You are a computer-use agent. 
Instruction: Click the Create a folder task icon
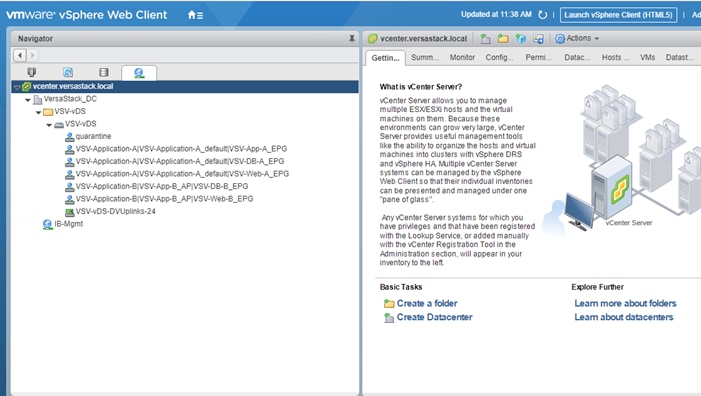389,304
